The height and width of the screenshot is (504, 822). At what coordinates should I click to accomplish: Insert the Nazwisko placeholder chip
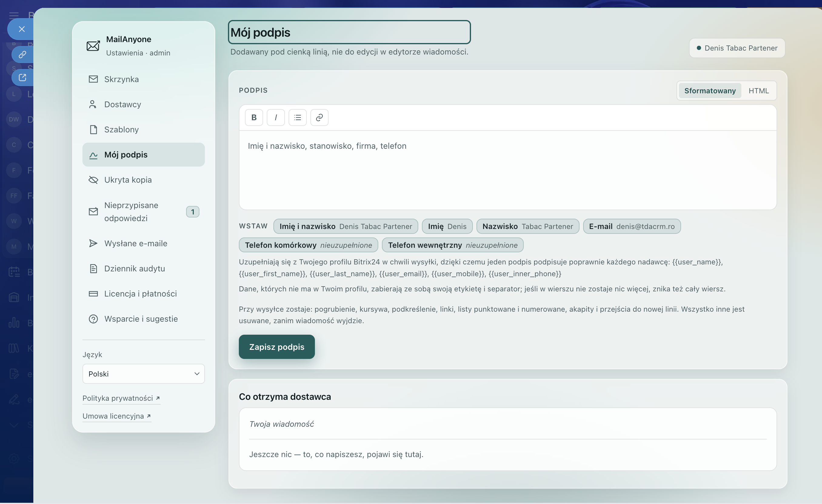(x=528, y=226)
